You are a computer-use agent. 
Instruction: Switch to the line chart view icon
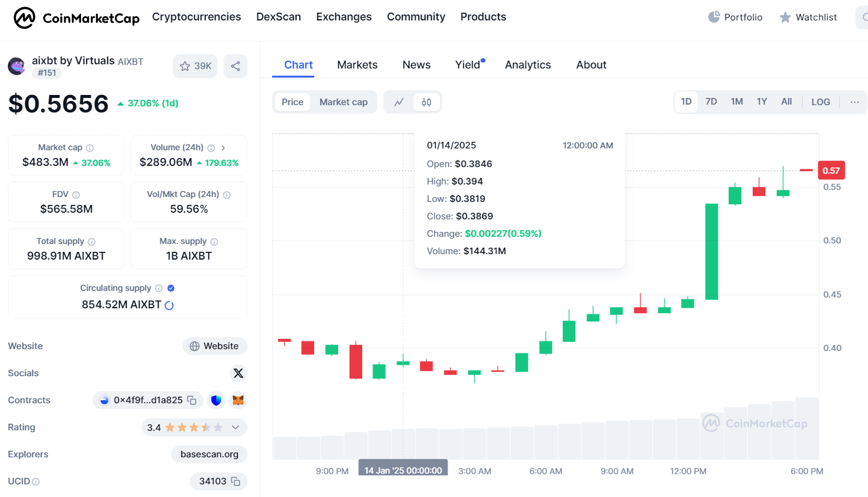pos(399,102)
